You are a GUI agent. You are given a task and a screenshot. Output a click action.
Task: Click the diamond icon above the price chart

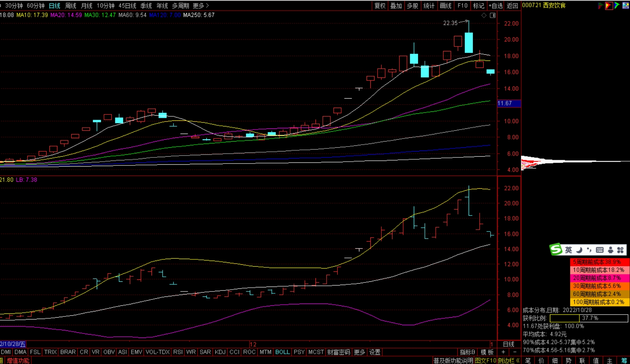[x=484, y=15]
